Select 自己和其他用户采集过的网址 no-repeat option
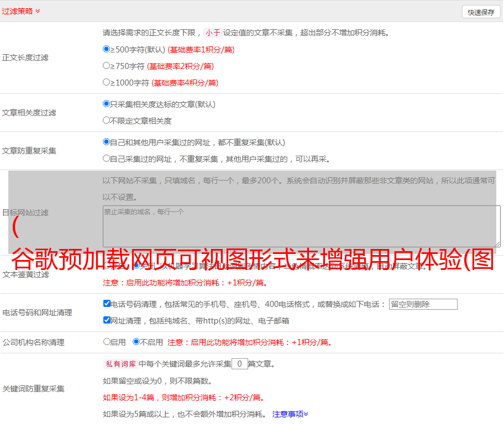This screenshot has width=504, height=424. pos(107,142)
